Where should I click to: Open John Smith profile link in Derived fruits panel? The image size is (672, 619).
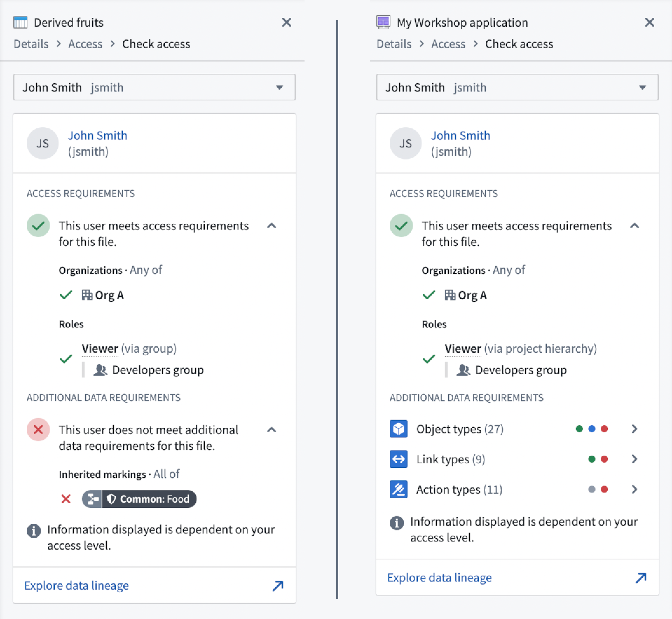tap(98, 135)
